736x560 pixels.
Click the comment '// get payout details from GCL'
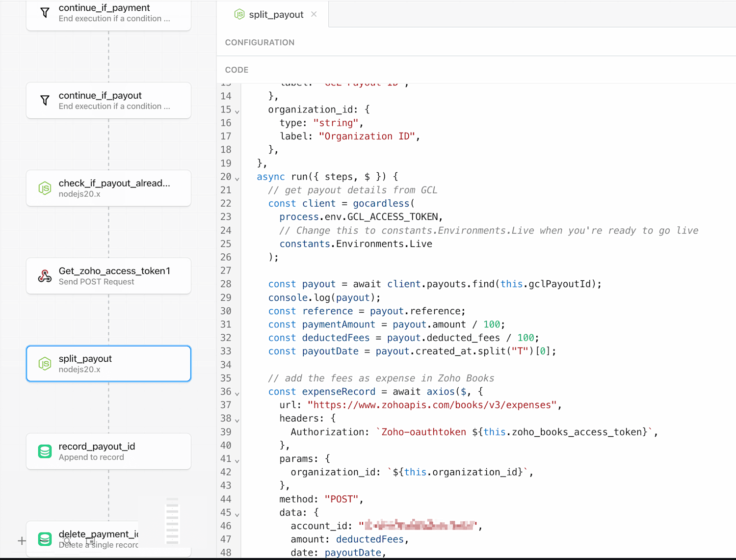coord(352,190)
